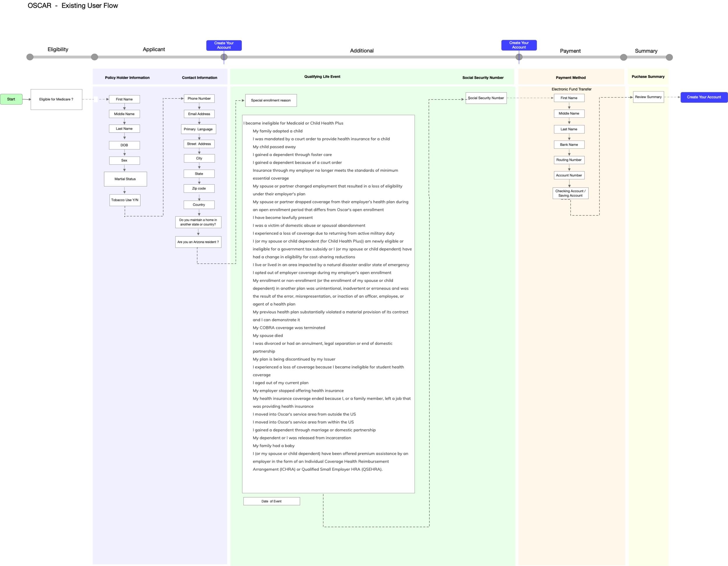Select the Social Security Number flow box

pos(486,98)
